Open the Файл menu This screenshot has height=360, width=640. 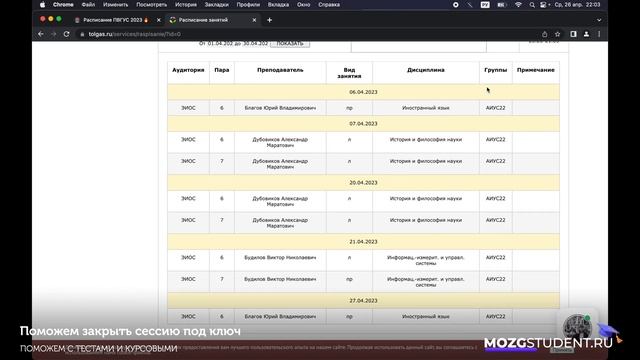(x=88, y=5)
